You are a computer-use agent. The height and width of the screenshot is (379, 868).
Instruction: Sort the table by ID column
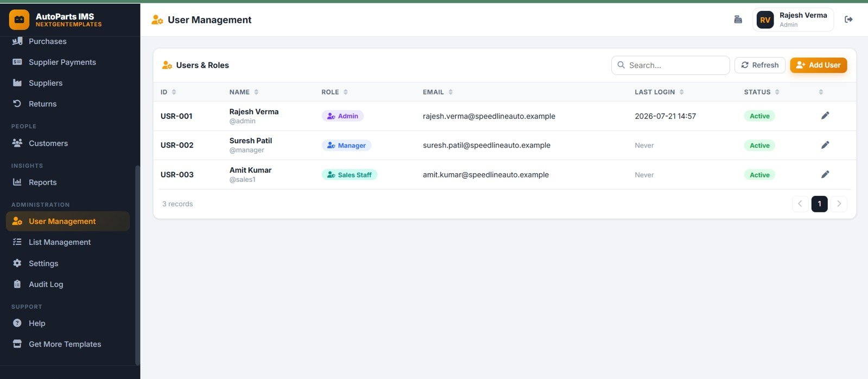(x=168, y=92)
